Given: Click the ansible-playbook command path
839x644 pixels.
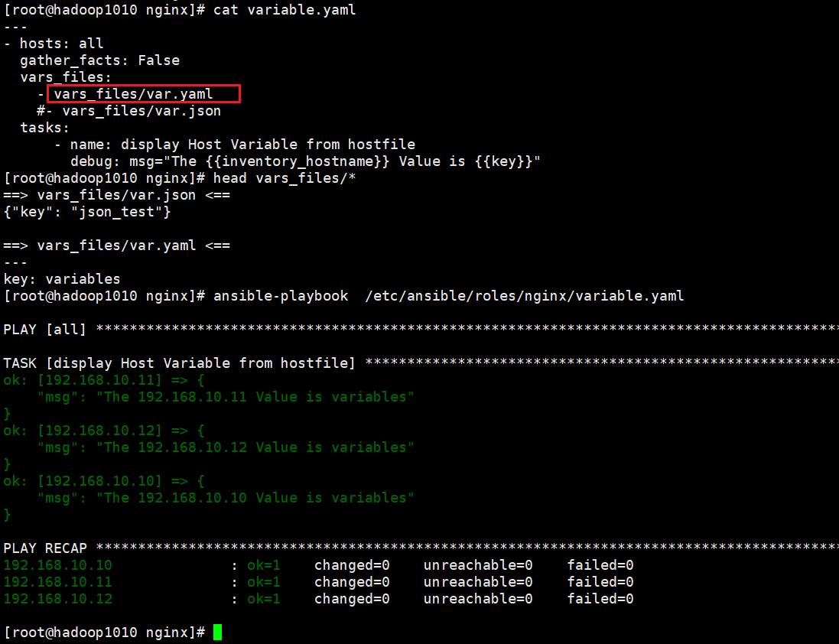Looking at the screenshot, I should pyautogui.click(x=525, y=296).
